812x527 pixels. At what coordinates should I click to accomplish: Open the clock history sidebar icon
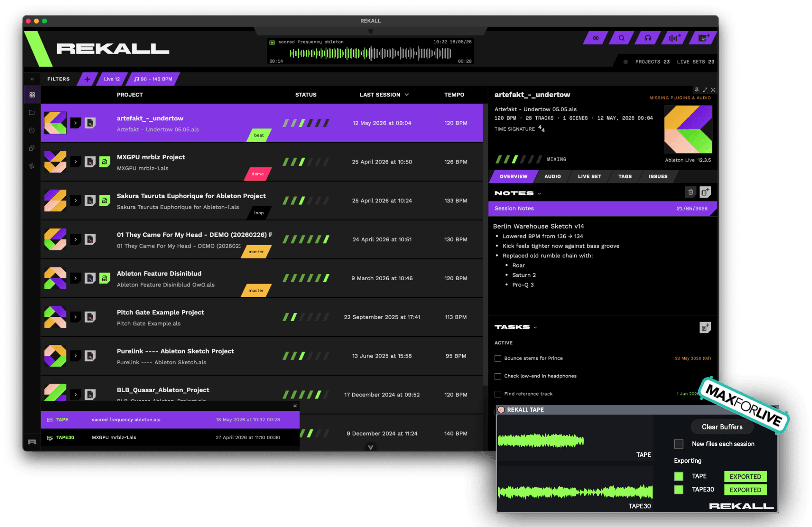(32, 131)
